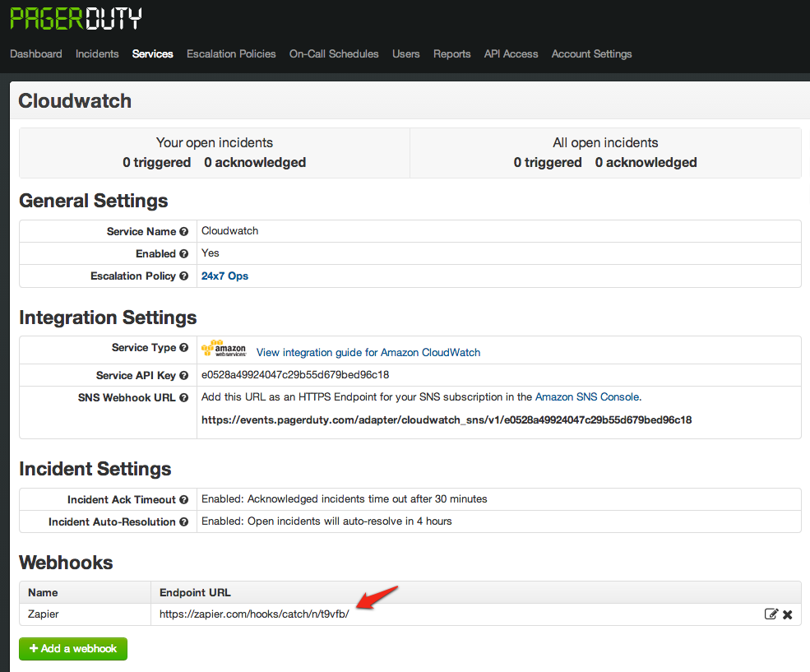Click the SNS webhook URL text
Screen dimensions: 810x672
pos(447,420)
